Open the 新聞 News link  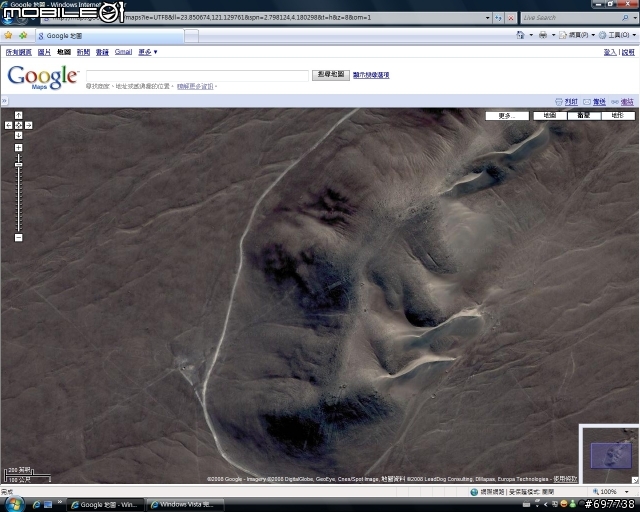pyautogui.click(x=83, y=52)
